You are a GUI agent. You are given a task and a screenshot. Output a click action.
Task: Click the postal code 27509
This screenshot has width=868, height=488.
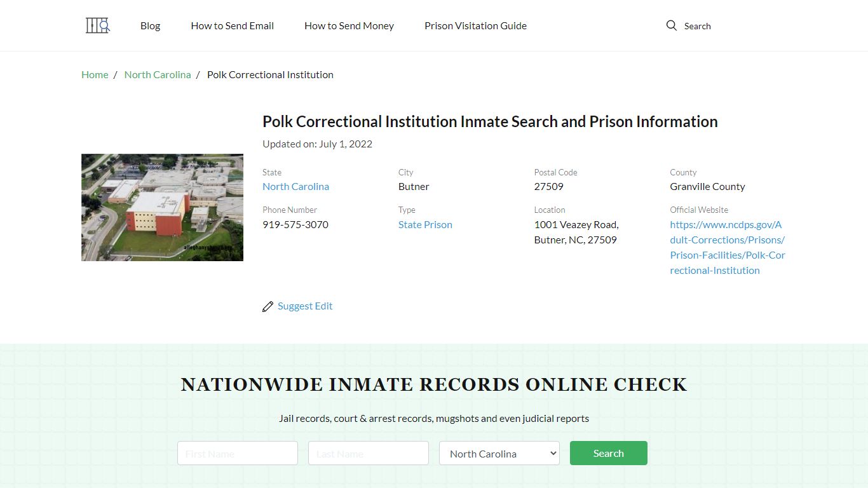click(x=549, y=186)
